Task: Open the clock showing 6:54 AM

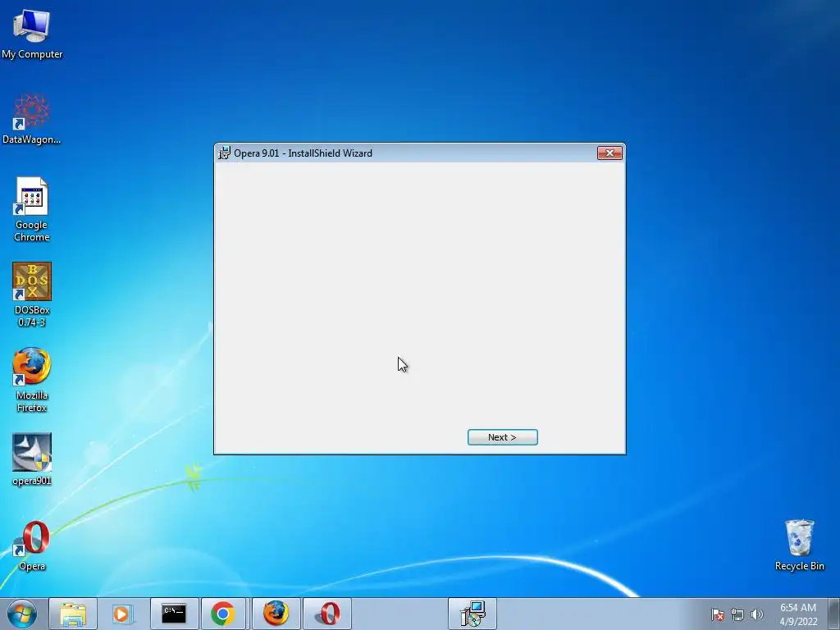Action: [798, 614]
